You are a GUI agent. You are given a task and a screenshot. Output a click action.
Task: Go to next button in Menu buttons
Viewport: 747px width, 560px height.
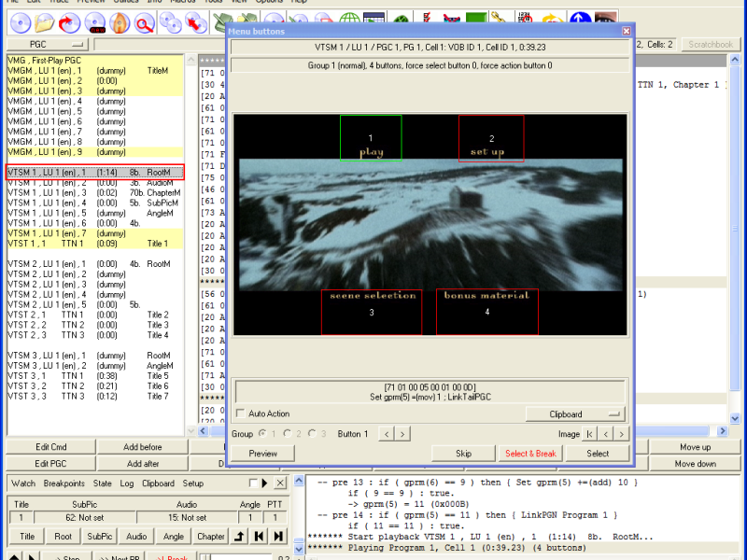pyautogui.click(x=402, y=434)
